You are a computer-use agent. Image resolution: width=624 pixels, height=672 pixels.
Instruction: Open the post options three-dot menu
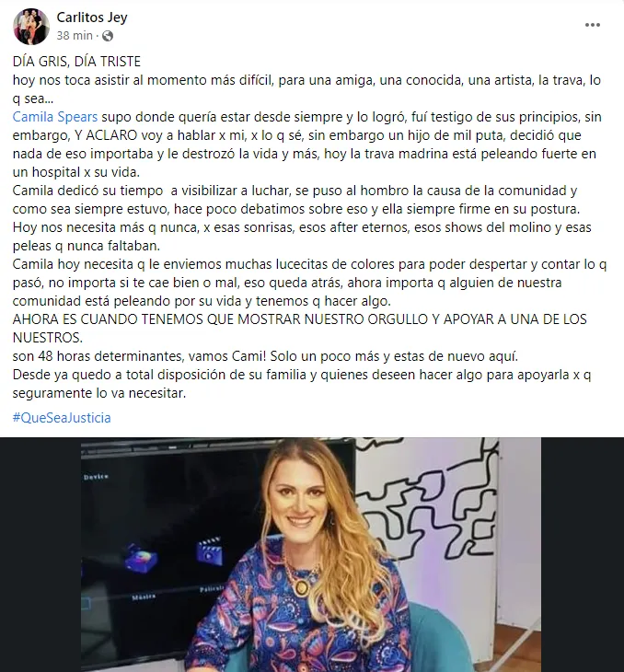tap(593, 25)
